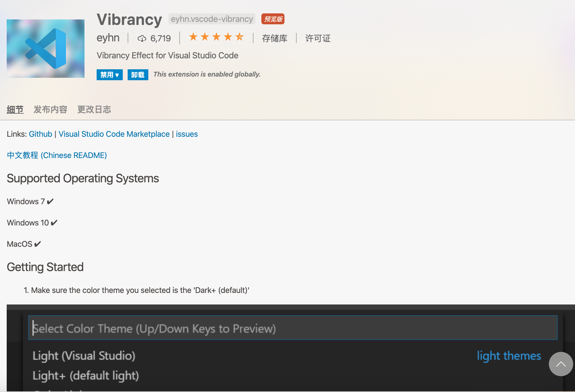This screenshot has width=575, height=392.
Task: Click the eyhn publisher name
Action: [108, 38]
